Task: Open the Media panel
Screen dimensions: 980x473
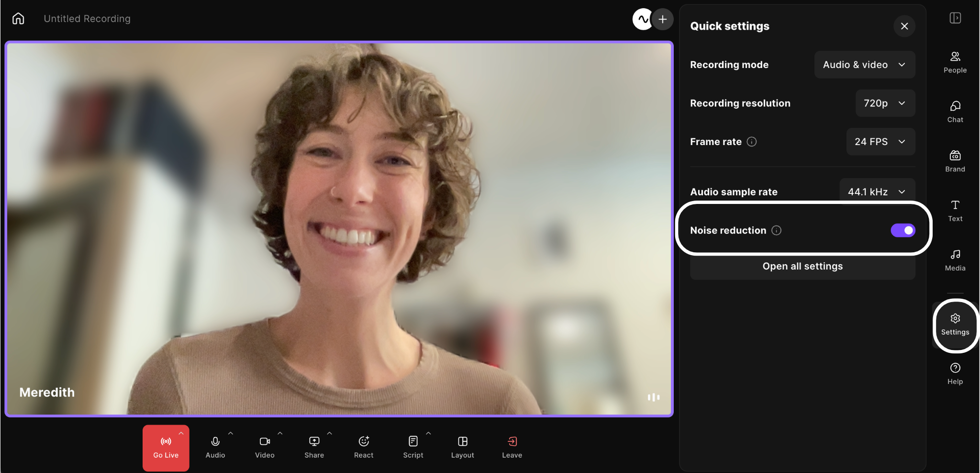Action: (x=955, y=260)
